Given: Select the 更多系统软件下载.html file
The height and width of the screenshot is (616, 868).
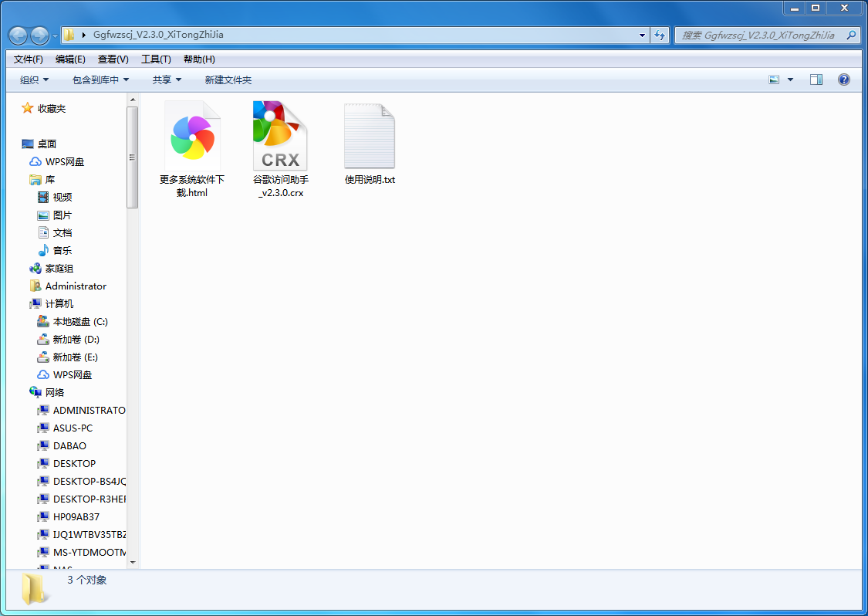Looking at the screenshot, I should [192, 150].
